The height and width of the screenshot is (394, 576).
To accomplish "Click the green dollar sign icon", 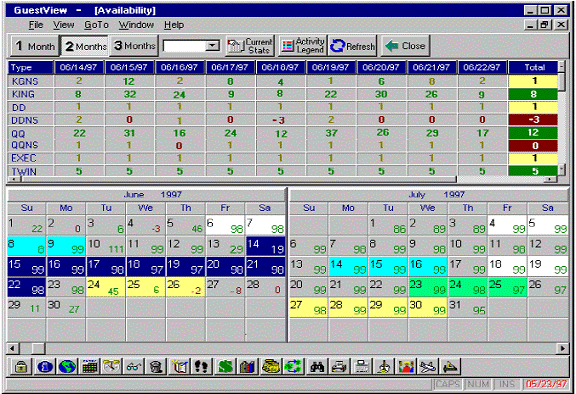I will [225, 366].
